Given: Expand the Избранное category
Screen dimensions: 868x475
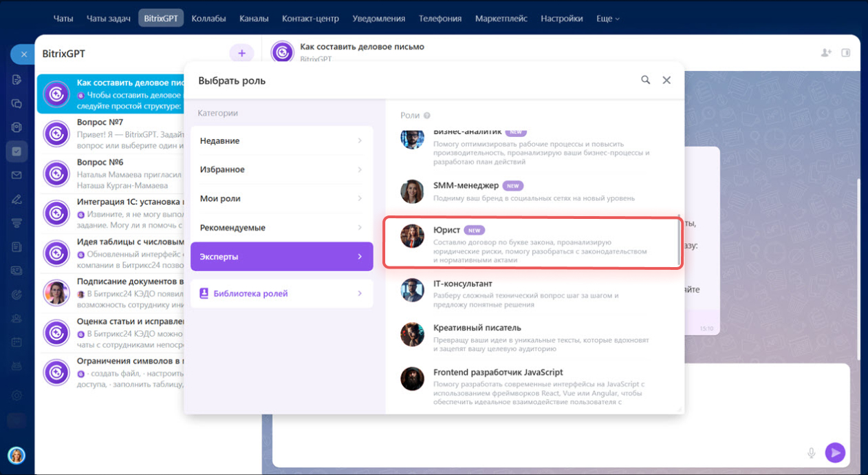Looking at the screenshot, I should (x=281, y=169).
